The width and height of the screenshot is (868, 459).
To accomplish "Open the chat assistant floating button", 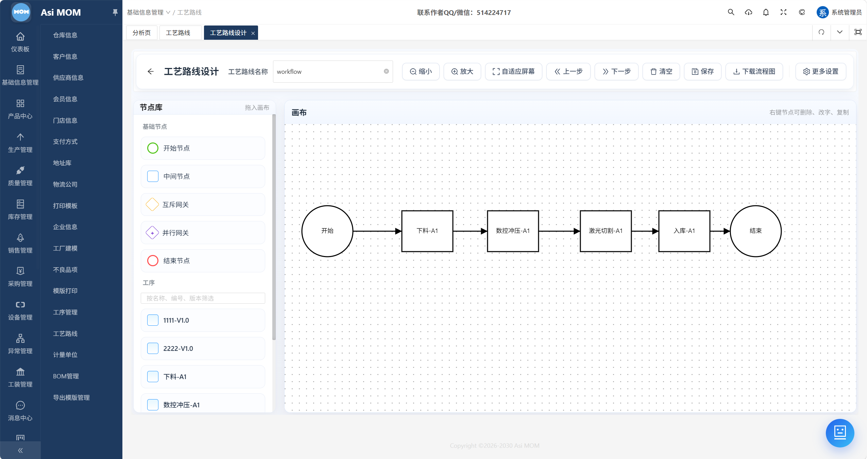I will click(840, 433).
